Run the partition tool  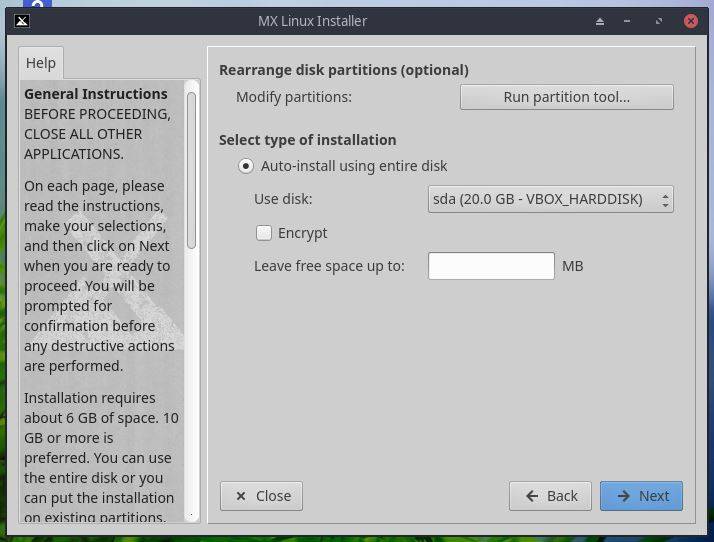point(566,97)
